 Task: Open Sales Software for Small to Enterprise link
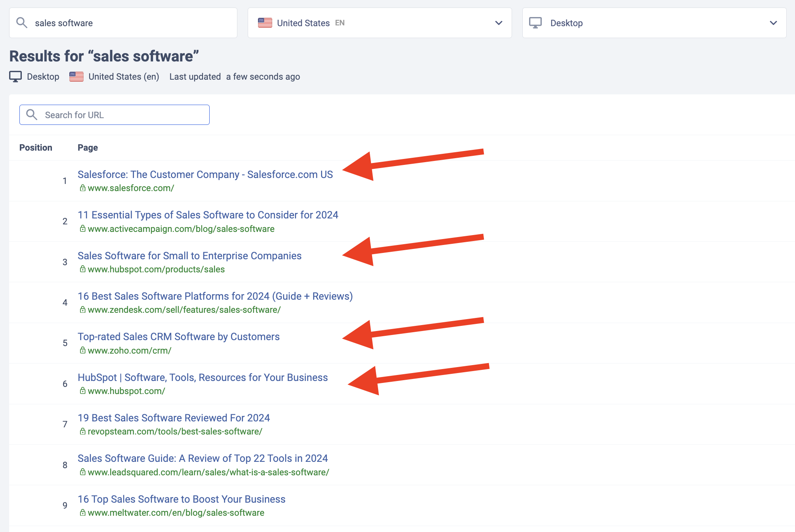189,256
